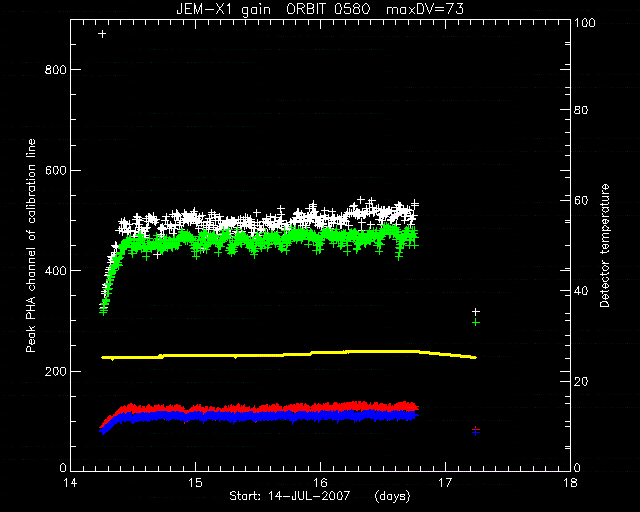Click the isolated green cross after day 17

476,323
